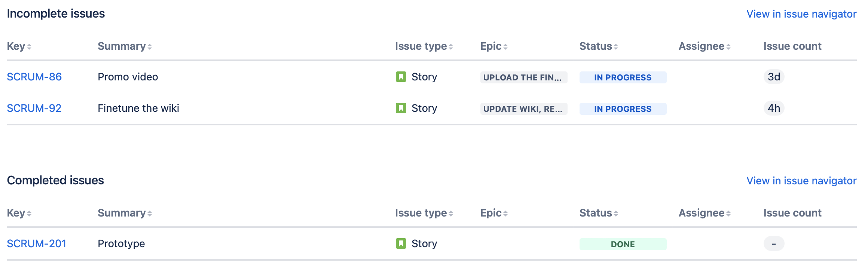
Task: Sort incomplete issues by Summary
Action: [x=125, y=46]
